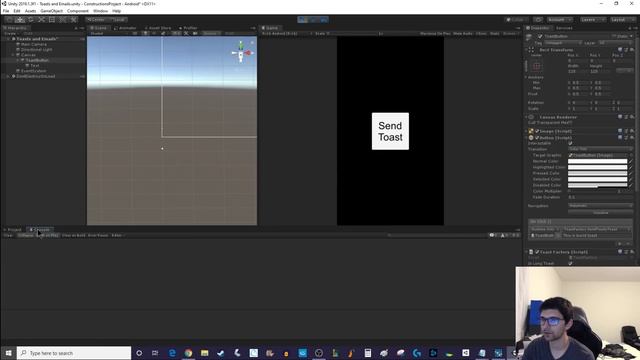Open Microsoft Edge from the taskbar
Screen dimensions: 640x360
coord(172,353)
